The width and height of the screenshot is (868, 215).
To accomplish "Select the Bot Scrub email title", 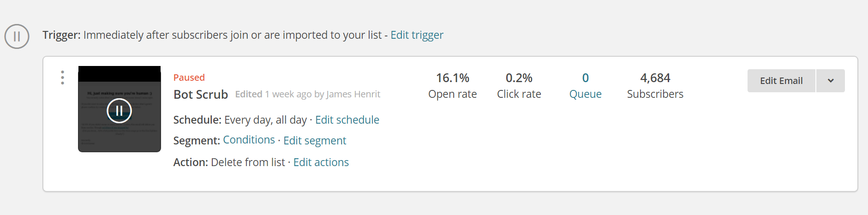I will point(201,95).
